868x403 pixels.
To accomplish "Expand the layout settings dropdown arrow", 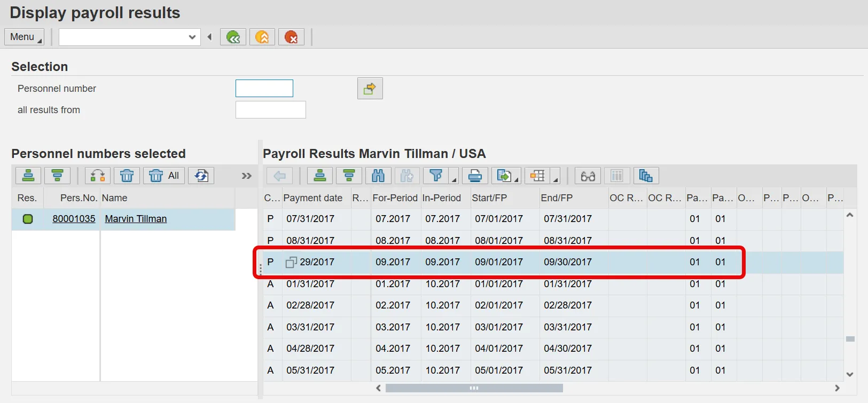I will coord(555,179).
